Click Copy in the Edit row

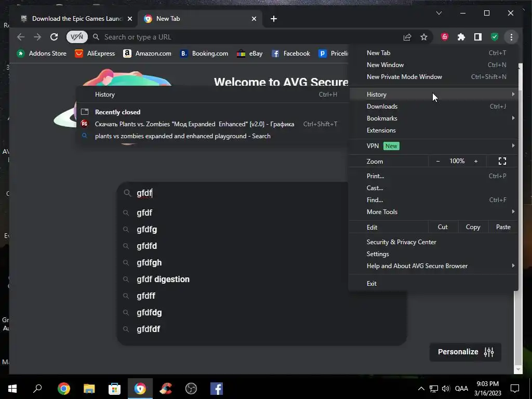click(x=473, y=227)
